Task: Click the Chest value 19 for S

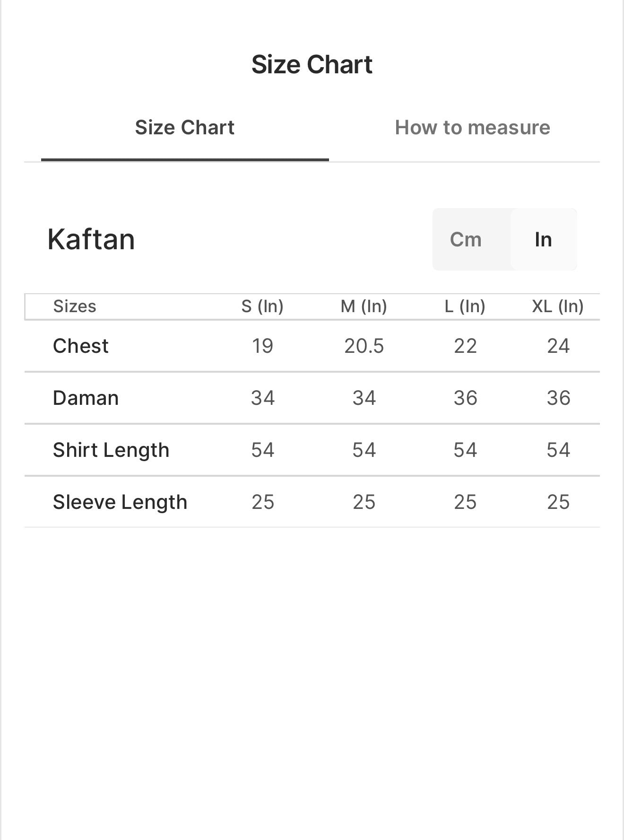Action: click(x=262, y=346)
